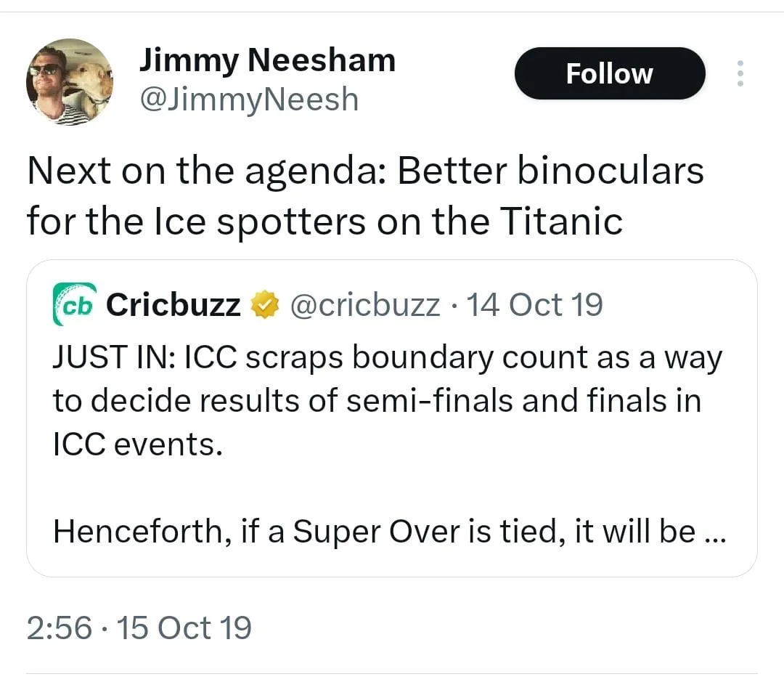This screenshot has height=690, width=784.
Task: Click the gold verified badge beside Cricbuzz
Action: [264, 305]
